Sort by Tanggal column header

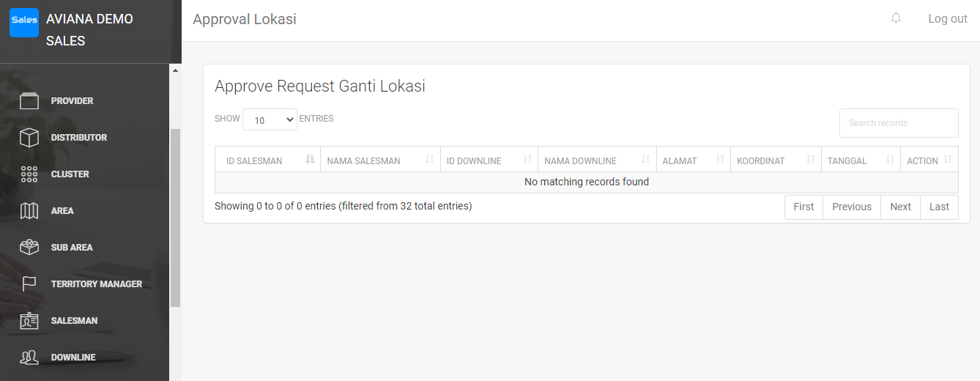[860, 160]
